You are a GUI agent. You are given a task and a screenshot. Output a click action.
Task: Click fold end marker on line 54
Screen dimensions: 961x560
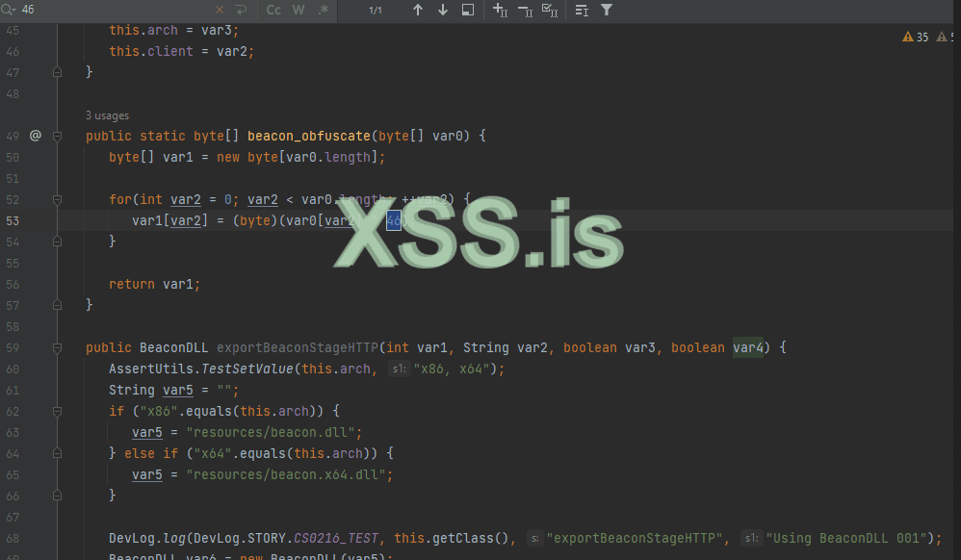pyautogui.click(x=57, y=242)
